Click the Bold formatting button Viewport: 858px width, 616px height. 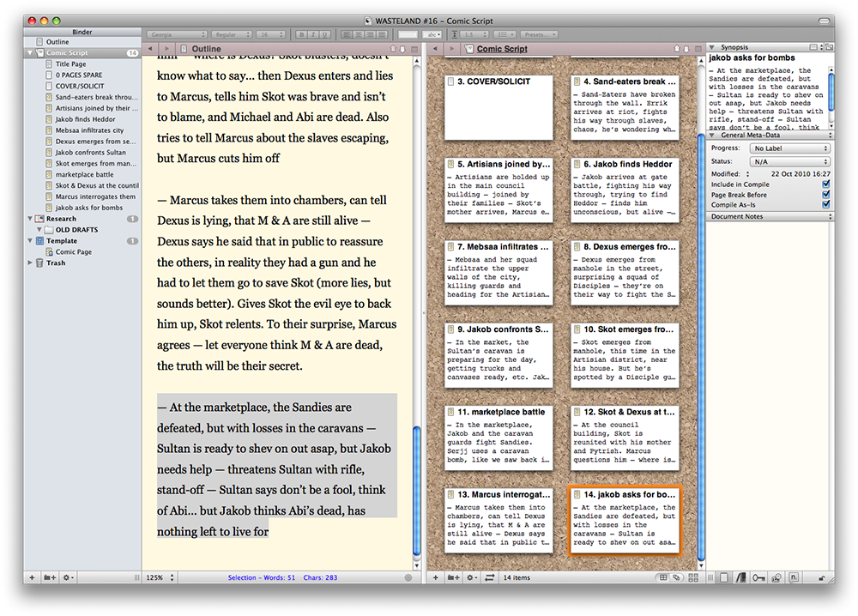[302, 34]
